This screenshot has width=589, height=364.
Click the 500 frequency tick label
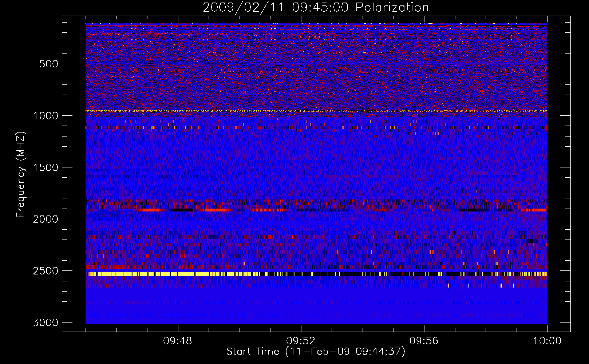(48, 64)
